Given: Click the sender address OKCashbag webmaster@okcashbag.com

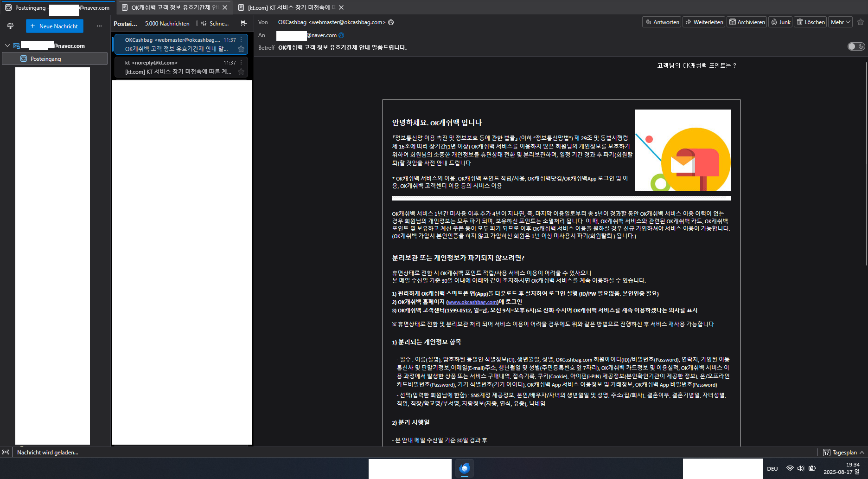Looking at the screenshot, I should pyautogui.click(x=332, y=22).
